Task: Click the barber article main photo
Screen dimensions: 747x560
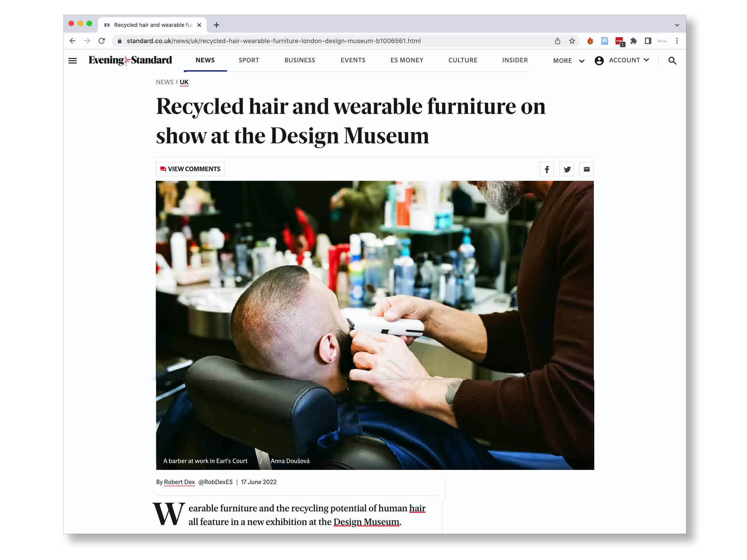Action: coord(375,325)
